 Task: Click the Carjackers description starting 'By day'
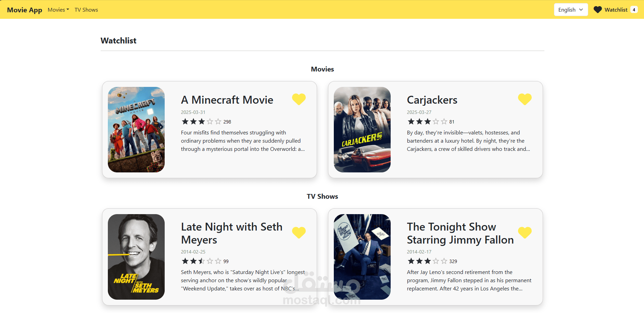click(468, 141)
